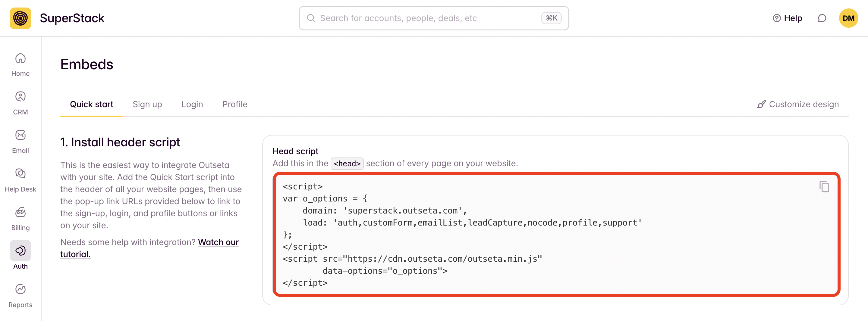Open the Home section in sidebar

(x=20, y=65)
